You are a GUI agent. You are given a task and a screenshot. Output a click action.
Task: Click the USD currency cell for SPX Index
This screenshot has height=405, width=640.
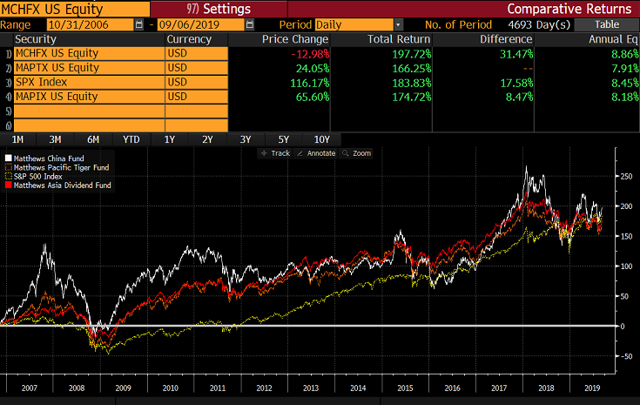[196, 82]
